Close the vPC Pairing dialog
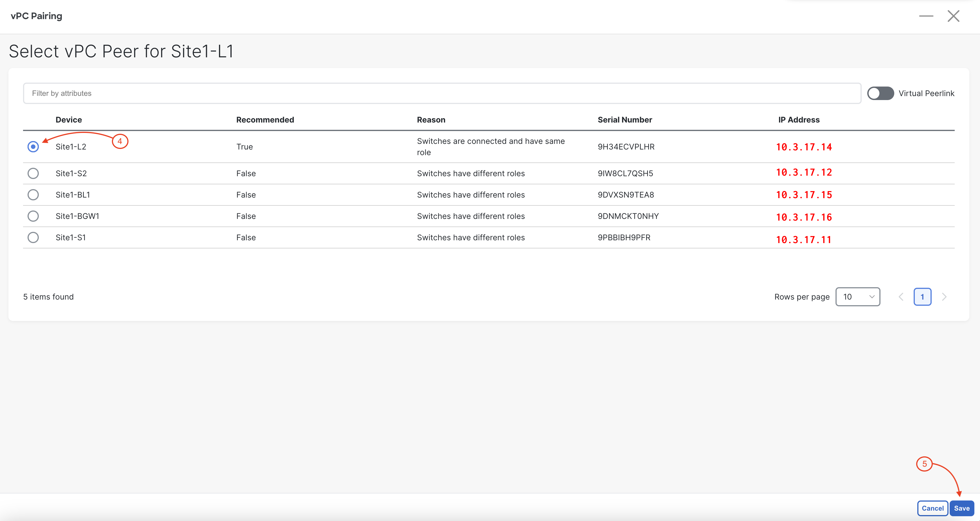 point(953,16)
